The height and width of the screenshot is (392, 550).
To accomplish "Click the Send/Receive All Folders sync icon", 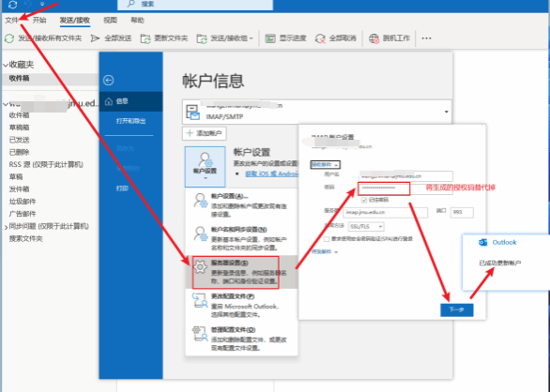I will tap(9, 38).
